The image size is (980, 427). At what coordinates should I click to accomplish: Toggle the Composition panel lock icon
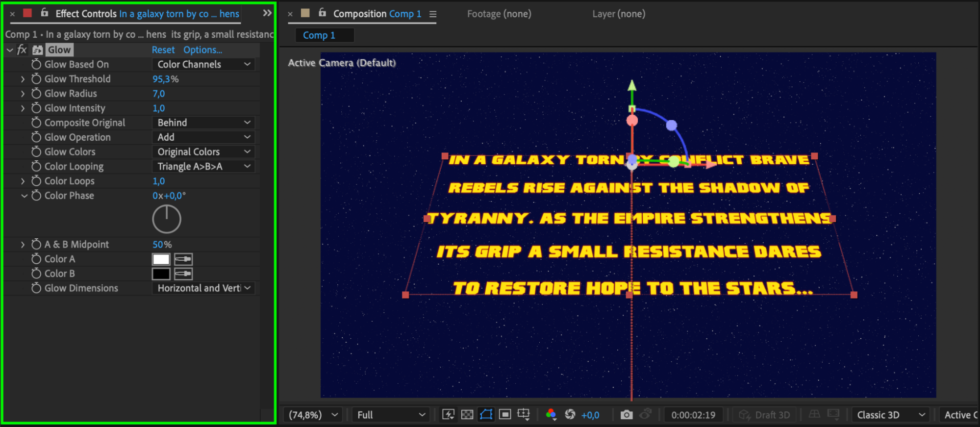[322, 13]
